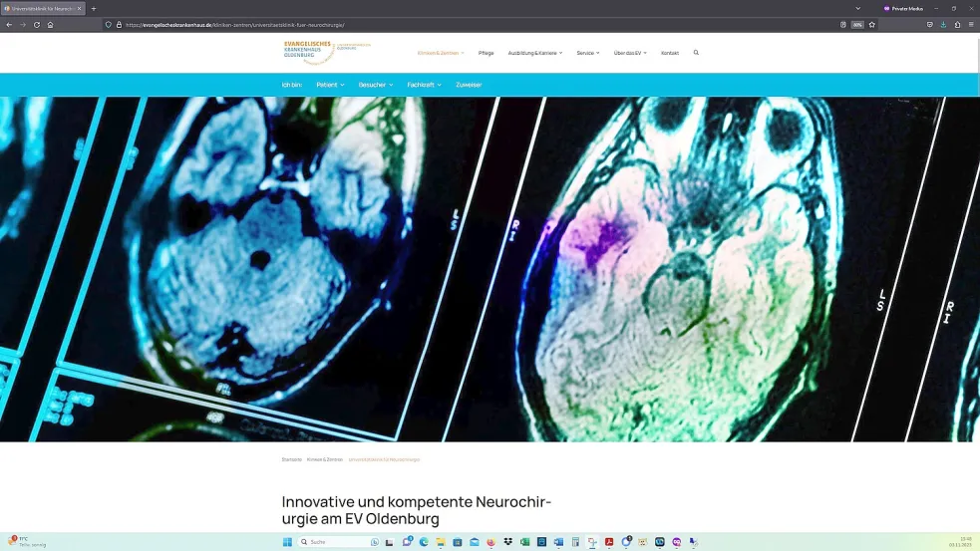The image size is (980, 551).
Task: Click the Zuweiser link
Action: coord(469,85)
